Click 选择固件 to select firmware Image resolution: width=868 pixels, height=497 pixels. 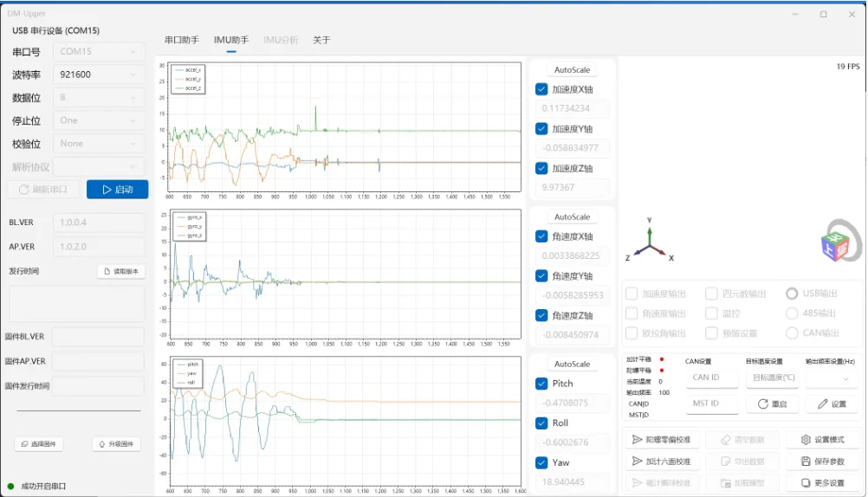pos(39,444)
